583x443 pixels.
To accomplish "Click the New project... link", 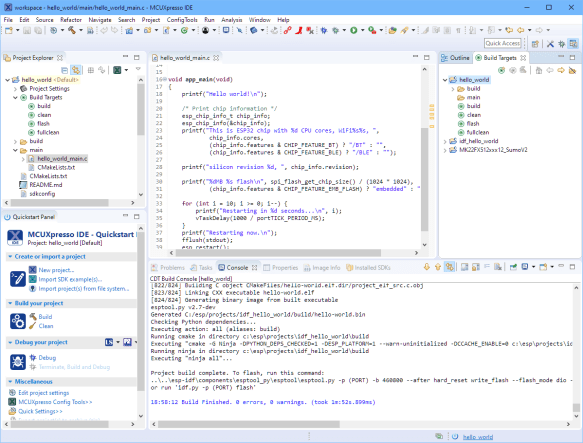I will [56, 270].
